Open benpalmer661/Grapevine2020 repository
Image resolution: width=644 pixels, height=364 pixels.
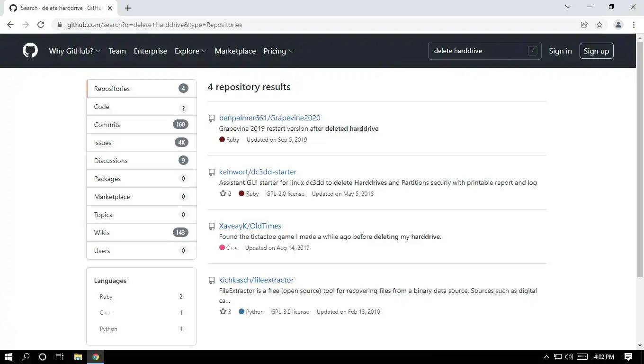269,118
